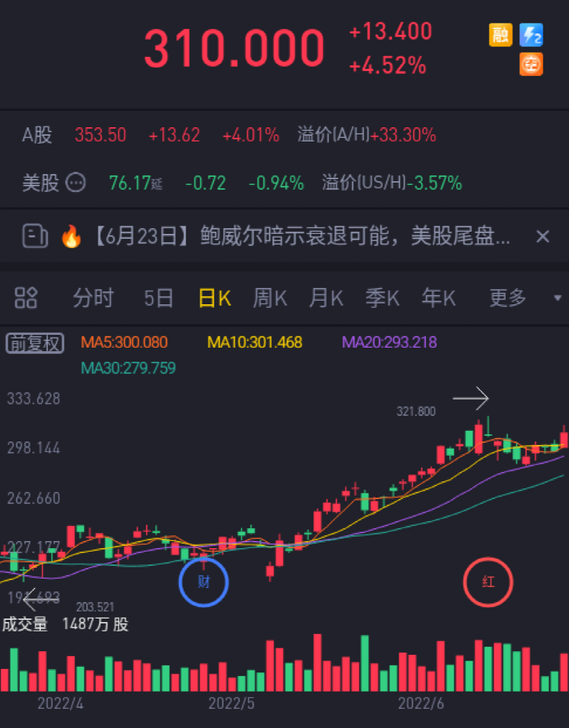569x728 pixels.
Task: Open the A股 quote row at 353.50
Action: pos(101,135)
